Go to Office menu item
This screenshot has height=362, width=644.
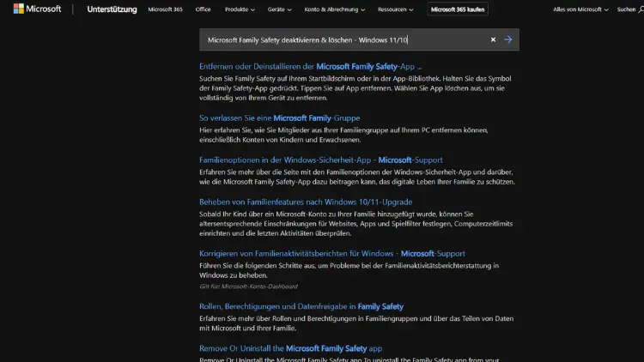point(203,9)
